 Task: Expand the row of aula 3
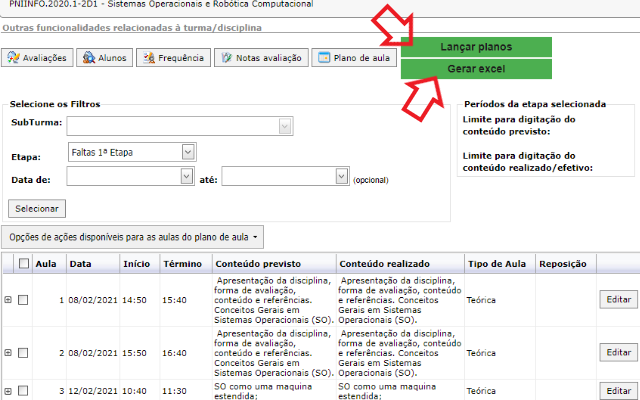coord(8,391)
